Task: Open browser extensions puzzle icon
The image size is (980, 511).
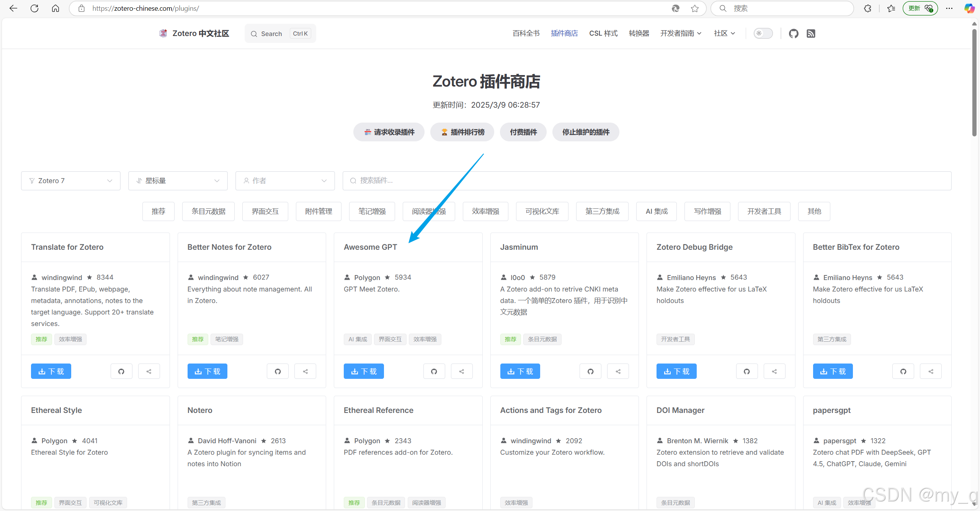Action: (x=868, y=8)
